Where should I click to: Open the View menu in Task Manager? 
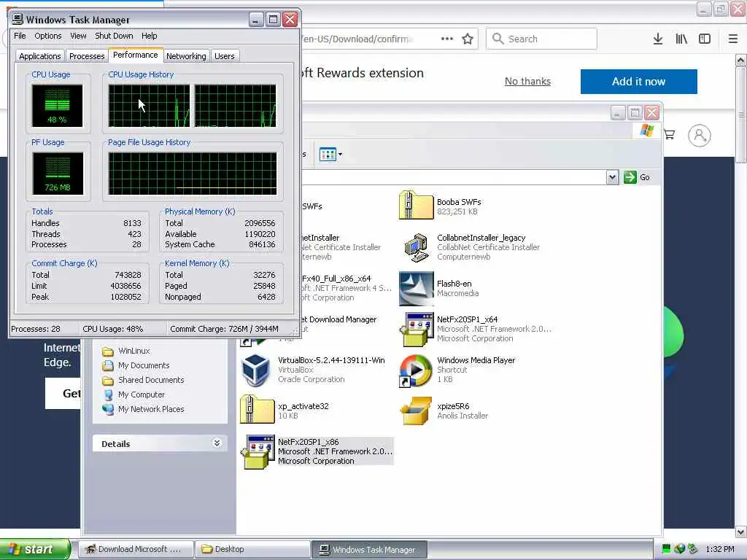click(x=78, y=36)
